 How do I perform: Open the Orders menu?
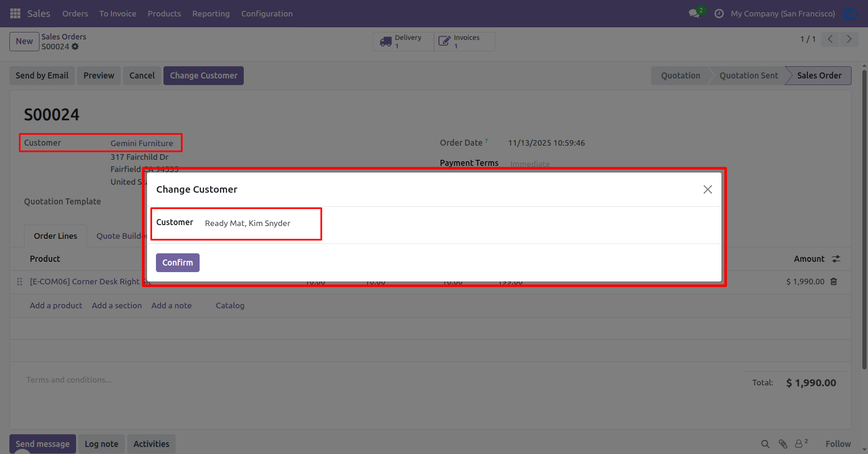point(75,14)
